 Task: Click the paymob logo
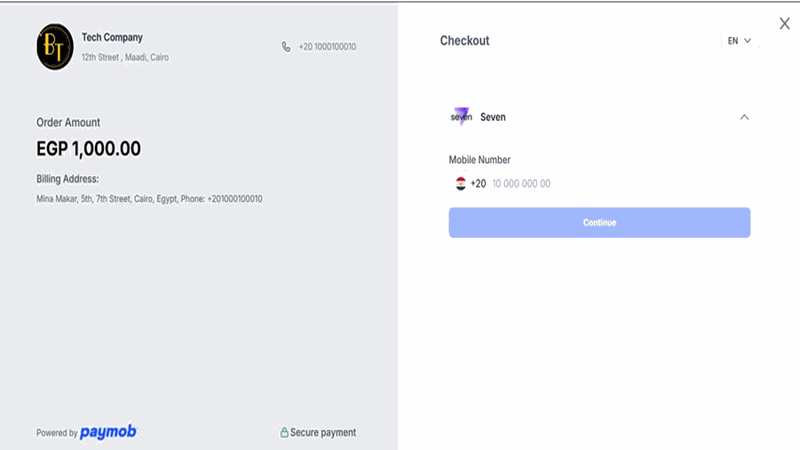pyautogui.click(x=108, y=432)
